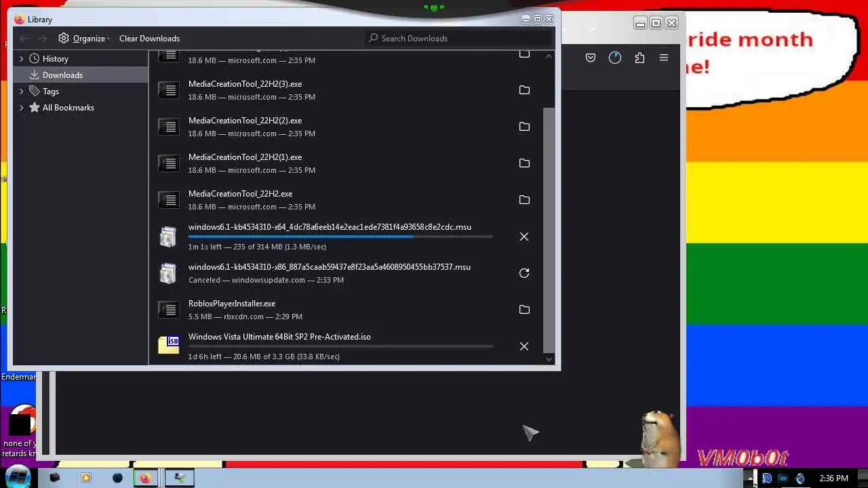Viewport: 868px width, 488px height.
Task: Open the Windows Start orb
Action: point(18,476)
